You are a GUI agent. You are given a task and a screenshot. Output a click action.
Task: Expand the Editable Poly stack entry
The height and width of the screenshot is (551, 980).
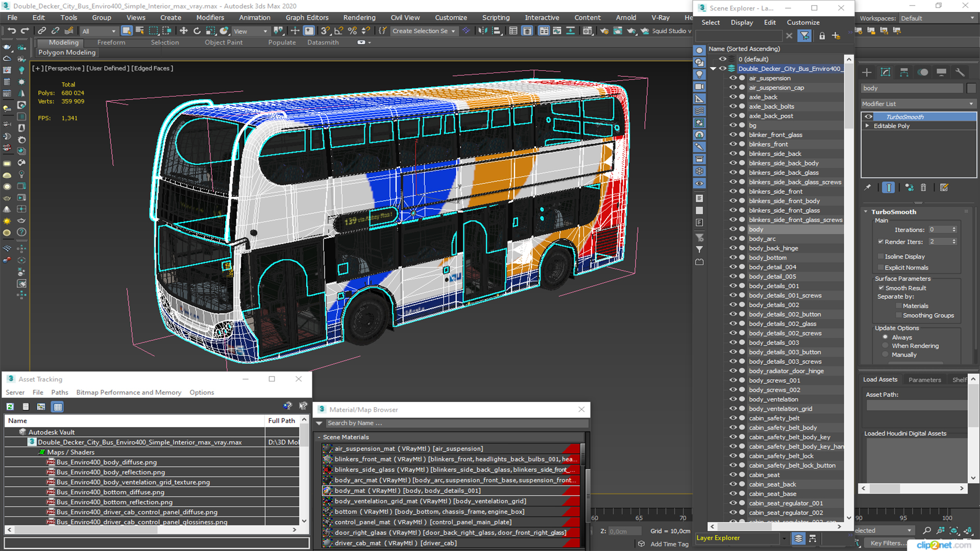867,126
